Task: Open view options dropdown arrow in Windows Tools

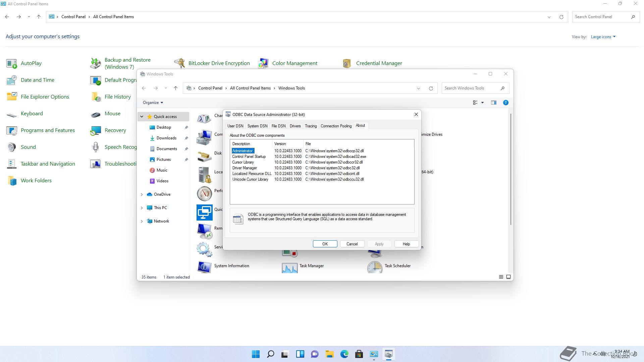Action: (482, 103)
